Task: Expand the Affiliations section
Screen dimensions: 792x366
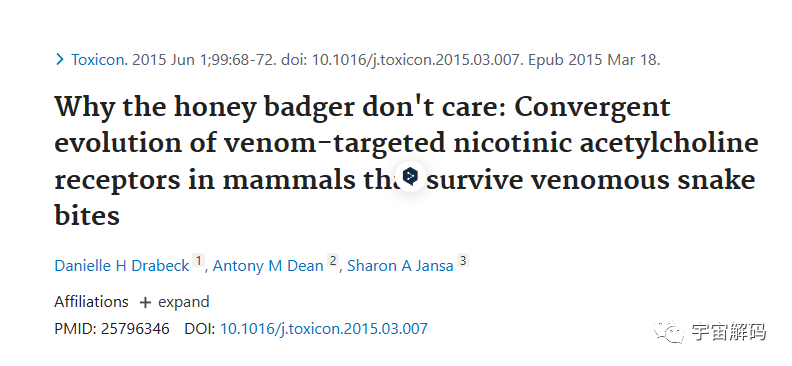Action: point(174,302)
